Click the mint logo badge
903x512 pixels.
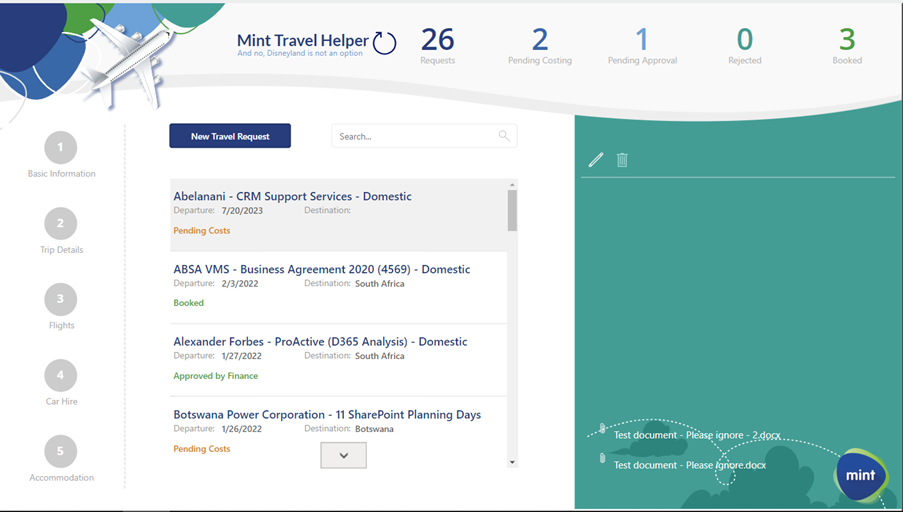860,475
